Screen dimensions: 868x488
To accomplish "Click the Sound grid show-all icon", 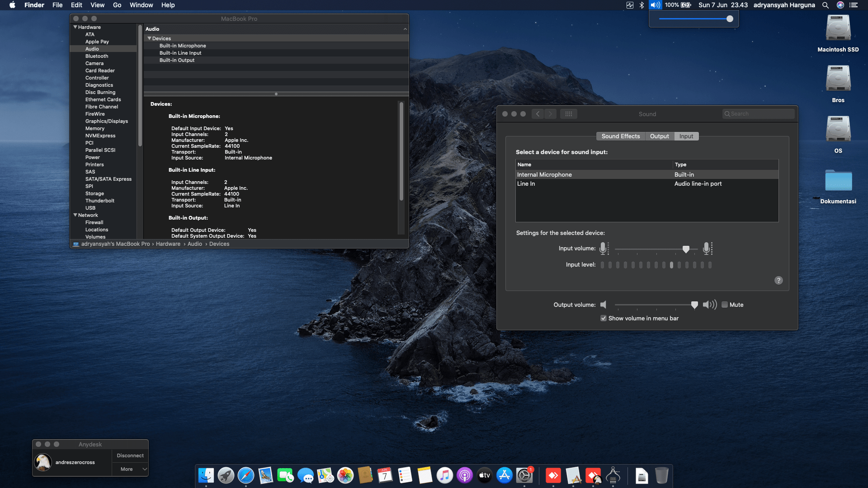I will click(568, 114).
